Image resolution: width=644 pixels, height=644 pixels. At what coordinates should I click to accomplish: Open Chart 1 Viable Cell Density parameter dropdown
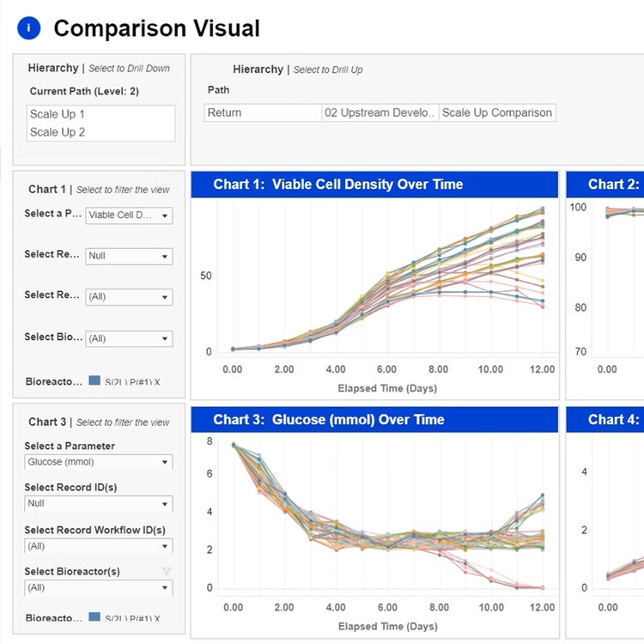tap(129, 216)
